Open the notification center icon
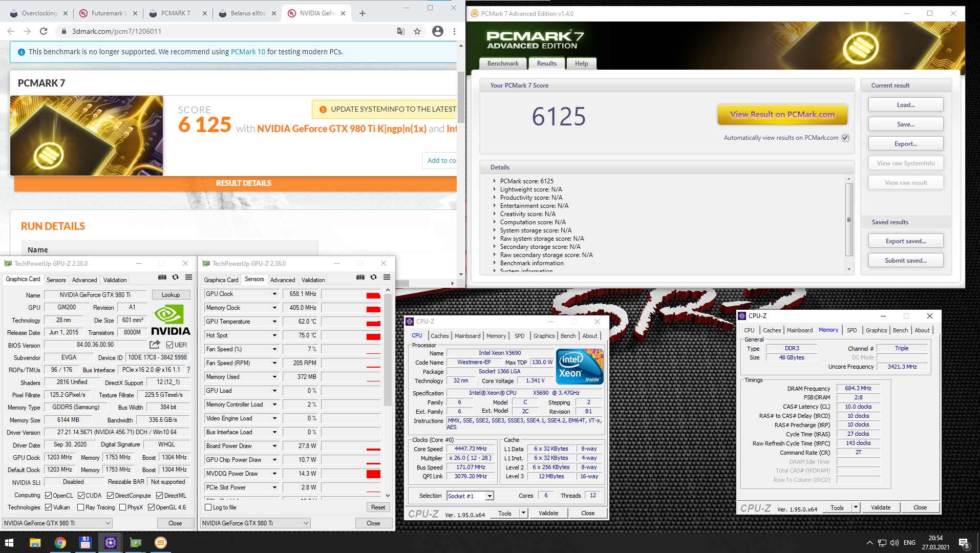The height and width of the screenshot is (553, 980). (964, 543)
